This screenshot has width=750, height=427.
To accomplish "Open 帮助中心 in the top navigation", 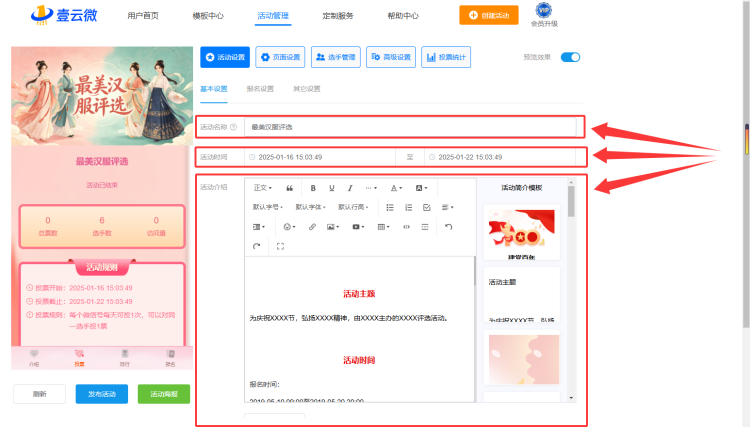I will (x=403, y=16).
